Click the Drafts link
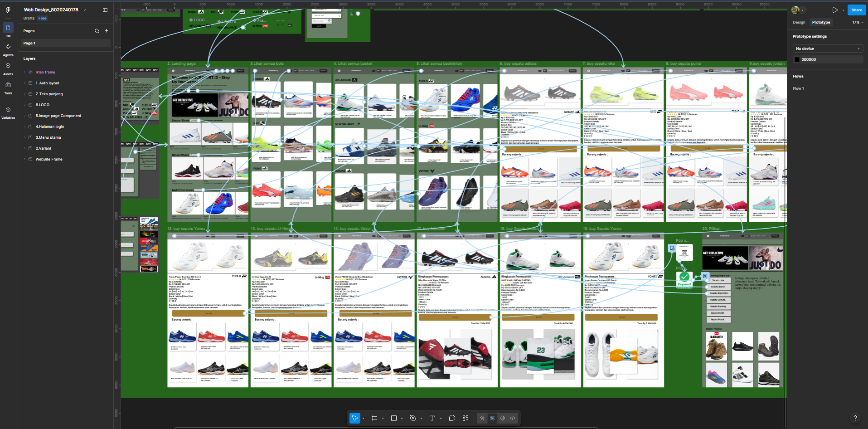The width and height of the screenshot is (868, 429). point(29,18)
